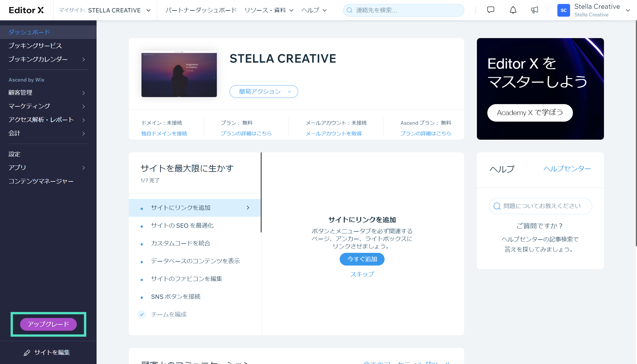Click Academy X で学ぼう button
This screenshot has height=364, width=637.
pos(530,113)
